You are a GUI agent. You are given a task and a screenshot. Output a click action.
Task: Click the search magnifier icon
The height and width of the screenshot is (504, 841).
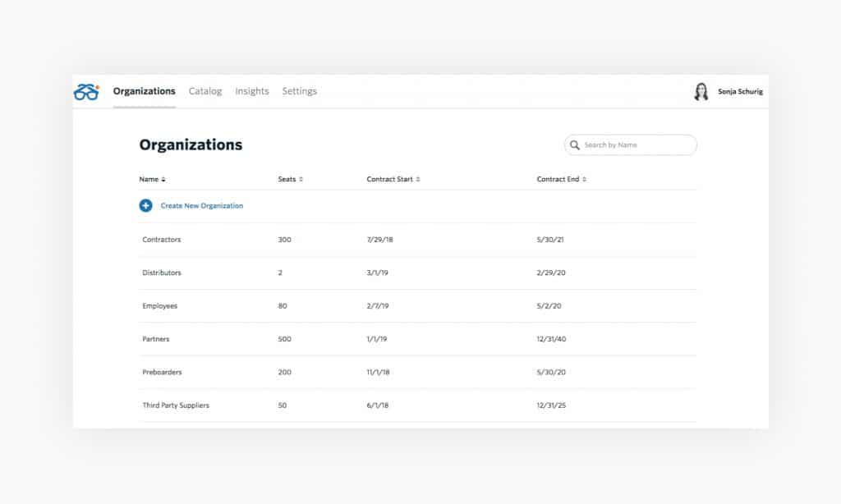[574, 144]
